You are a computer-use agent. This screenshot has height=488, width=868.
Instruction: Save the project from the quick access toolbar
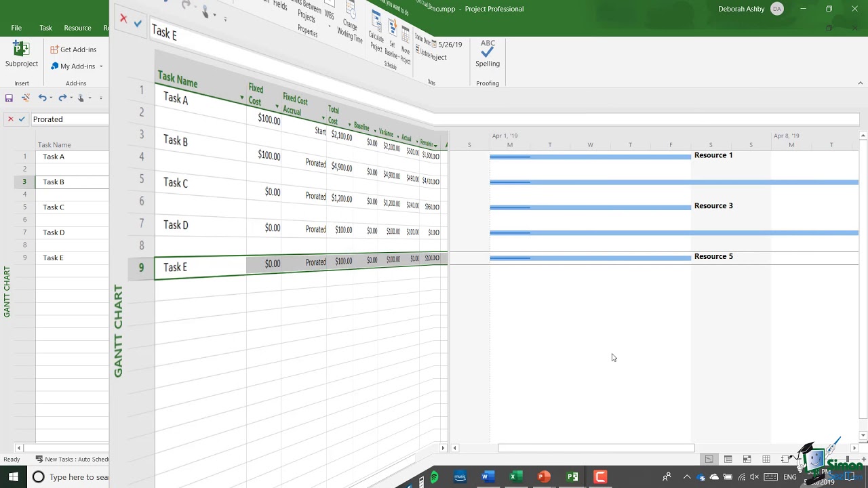click(x=9, y=98)
